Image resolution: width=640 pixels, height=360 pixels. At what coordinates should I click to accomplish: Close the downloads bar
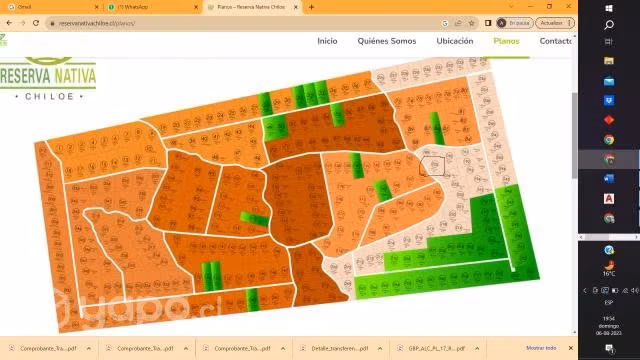pyautogui.click(x=571, y=348)
